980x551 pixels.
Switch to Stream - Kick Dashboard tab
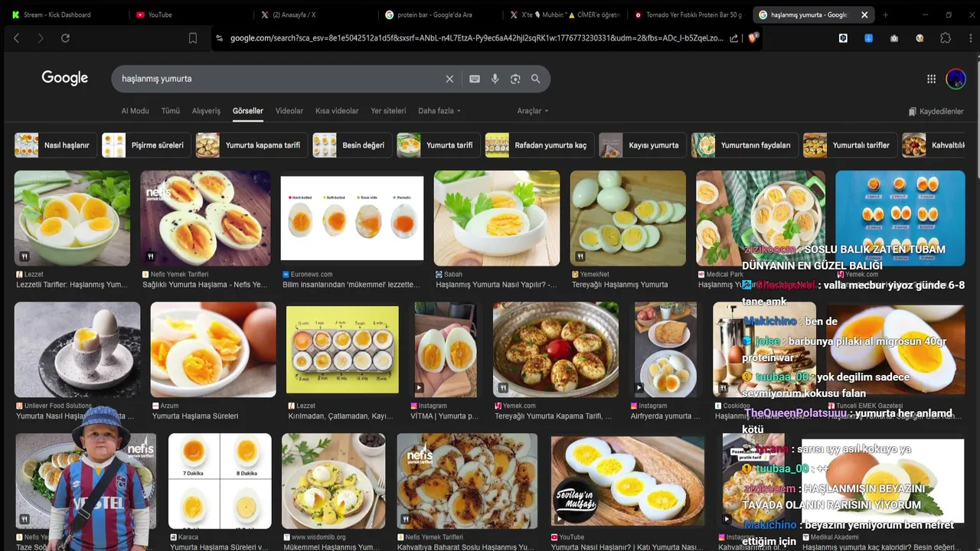57,15
